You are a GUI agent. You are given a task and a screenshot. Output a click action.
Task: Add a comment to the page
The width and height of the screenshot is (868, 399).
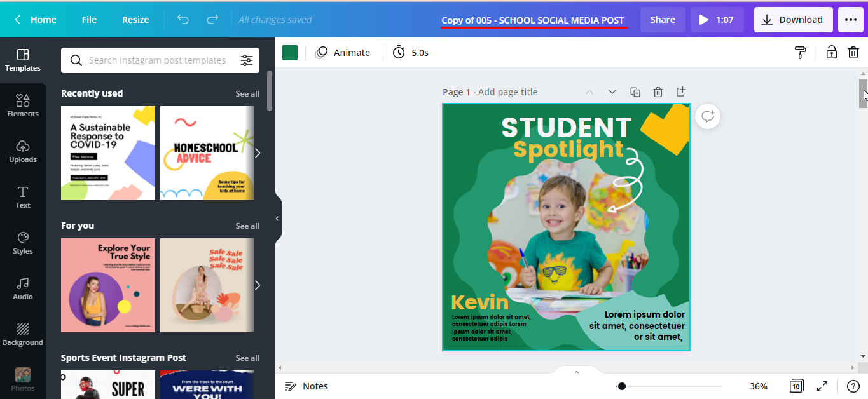[708, 116]
